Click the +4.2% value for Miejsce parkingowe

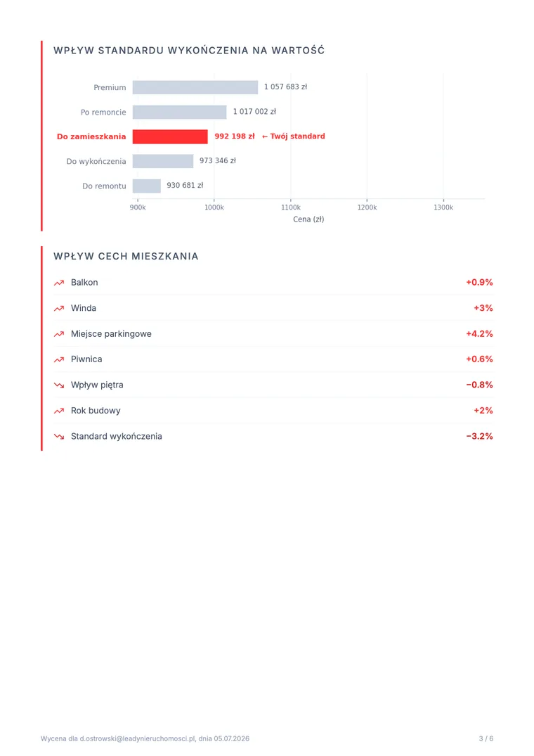[x=479, y=333]
